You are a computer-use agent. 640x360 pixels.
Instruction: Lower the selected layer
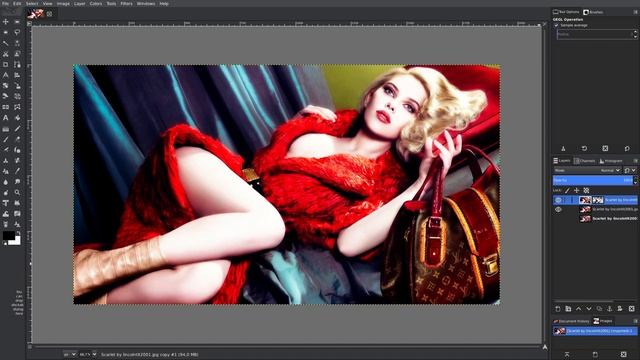(589, 309)
